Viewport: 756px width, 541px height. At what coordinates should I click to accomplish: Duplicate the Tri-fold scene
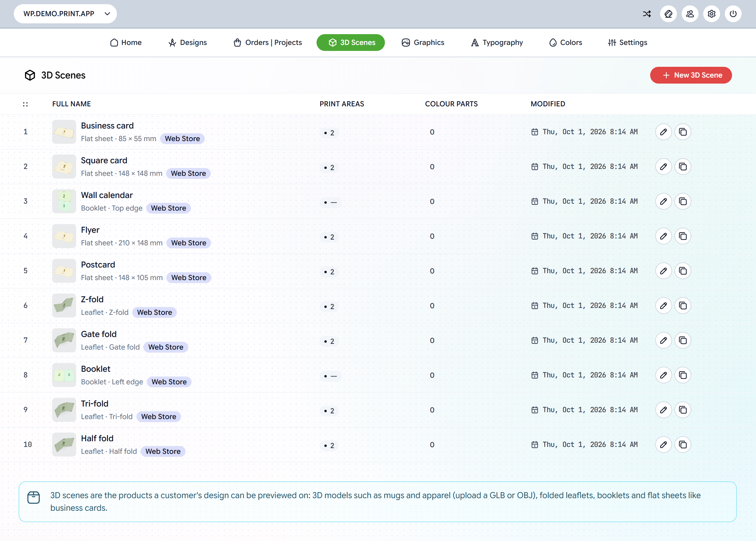[x=683, y=410]
